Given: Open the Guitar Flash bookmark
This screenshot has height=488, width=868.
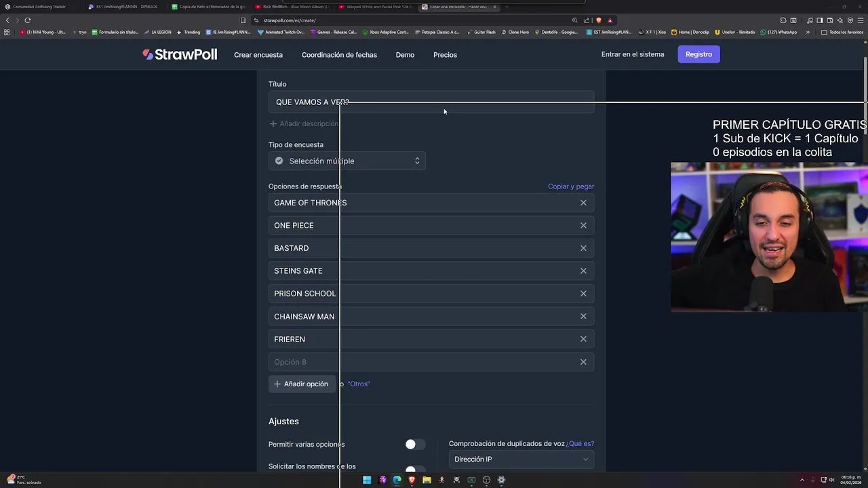Looking at the screenshot, I should (x=481, y=32).
